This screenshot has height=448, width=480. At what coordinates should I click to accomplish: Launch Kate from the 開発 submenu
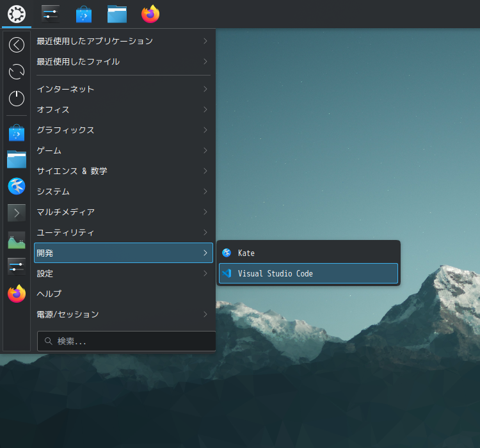tap(308, 253)
